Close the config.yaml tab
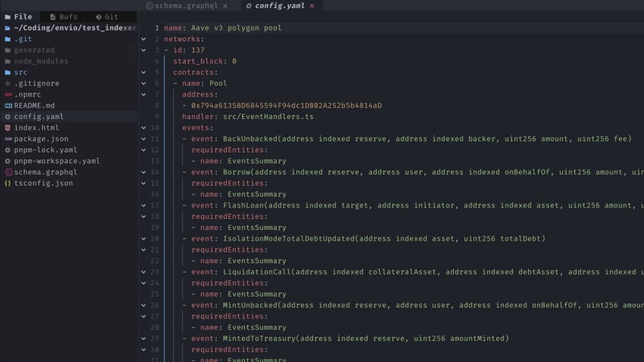The image size is (644, 362). click(x=312, y=6)
